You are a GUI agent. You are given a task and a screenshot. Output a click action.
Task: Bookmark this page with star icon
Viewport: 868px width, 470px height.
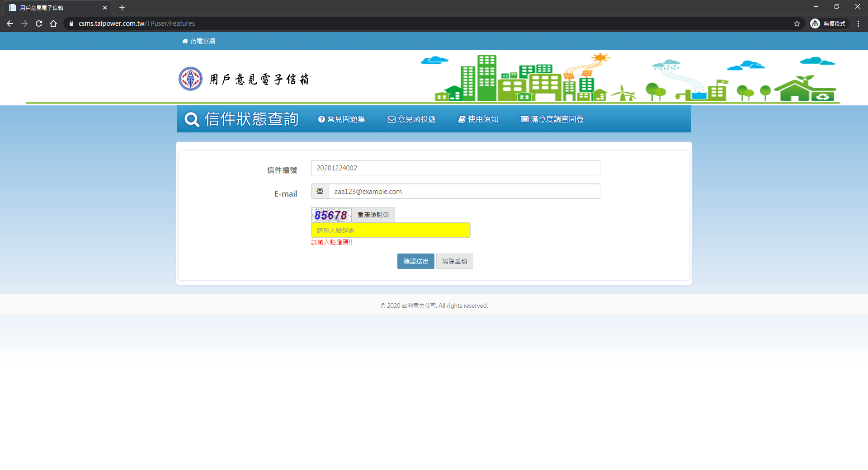click(797, 23)
